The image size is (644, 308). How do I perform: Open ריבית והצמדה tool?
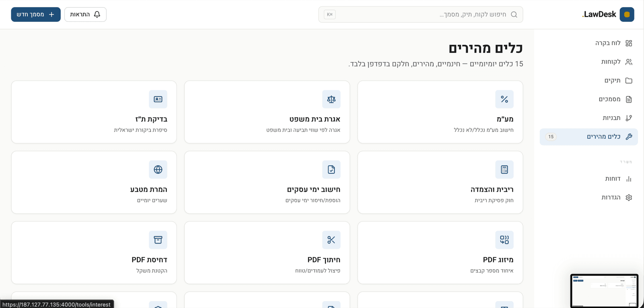pos(492,189)
